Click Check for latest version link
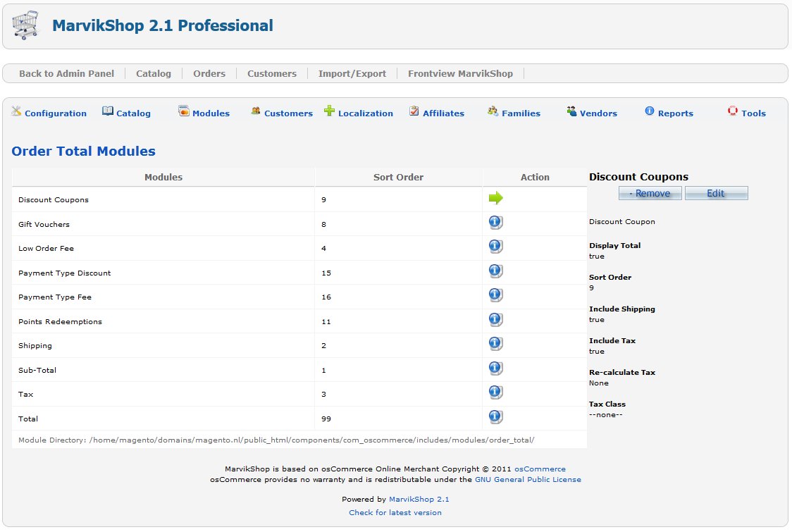The width and height of the screenshot is (792, 532). 395,513
